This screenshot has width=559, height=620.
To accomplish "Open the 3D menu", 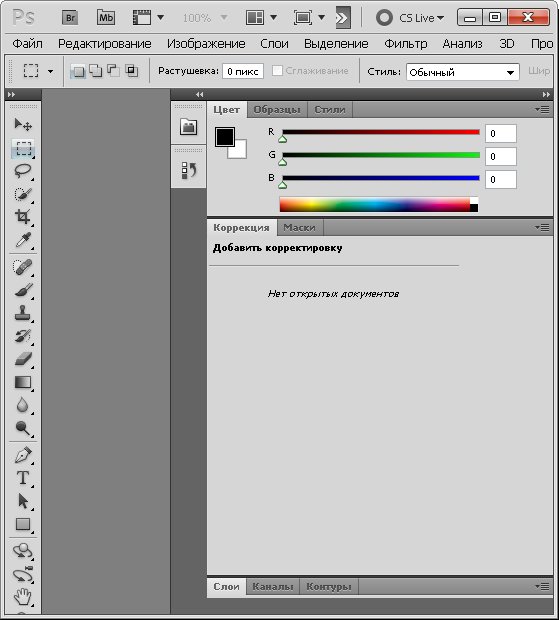I will tap(507, 43).
